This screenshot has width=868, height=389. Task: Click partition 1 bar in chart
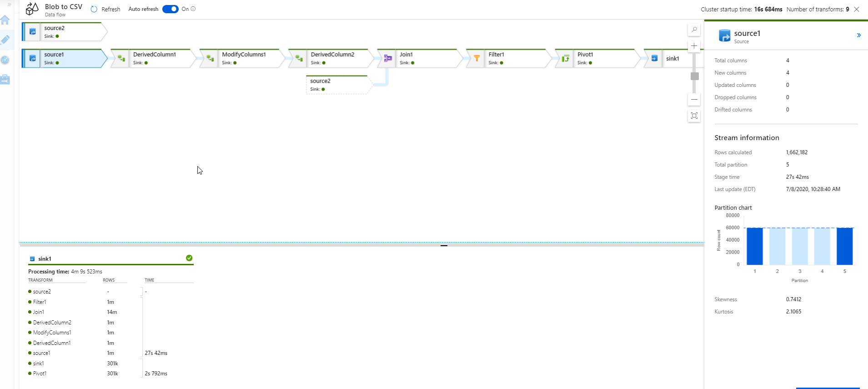[755, 246]
